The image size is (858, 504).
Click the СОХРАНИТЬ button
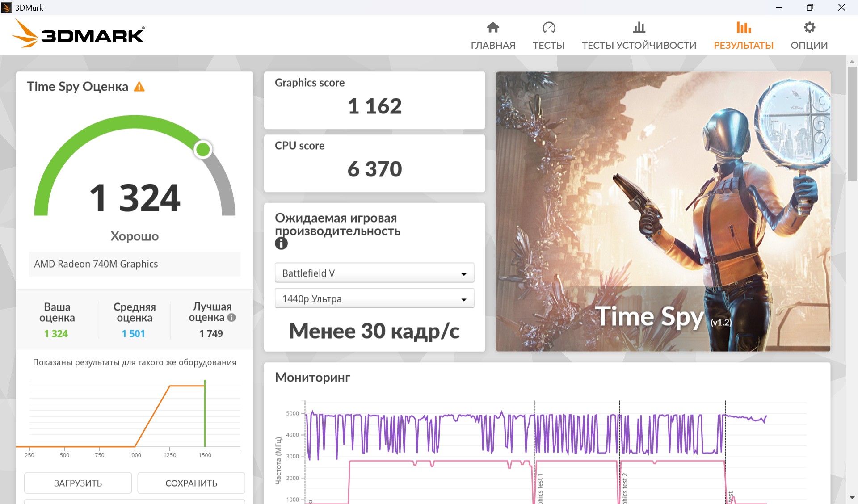191,483
